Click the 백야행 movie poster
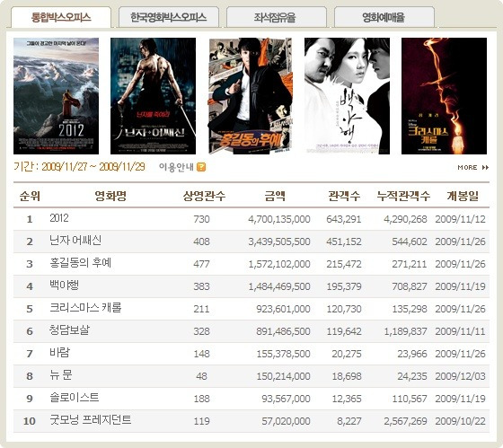The height and width of the screenshot is (448, 503). [347, 96]
